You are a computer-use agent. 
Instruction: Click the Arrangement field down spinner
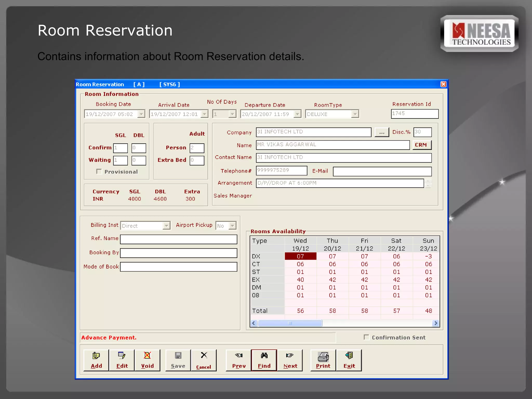click(428, 185)
